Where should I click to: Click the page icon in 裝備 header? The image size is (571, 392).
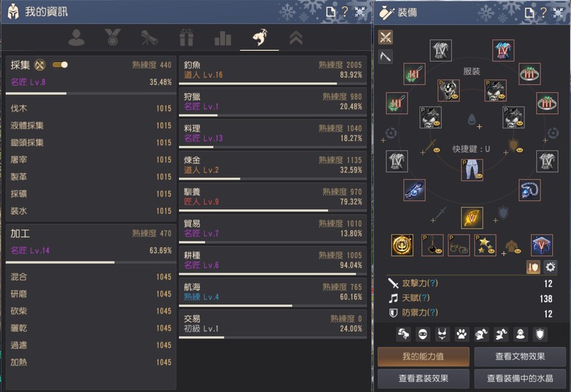tap(530, 13)
